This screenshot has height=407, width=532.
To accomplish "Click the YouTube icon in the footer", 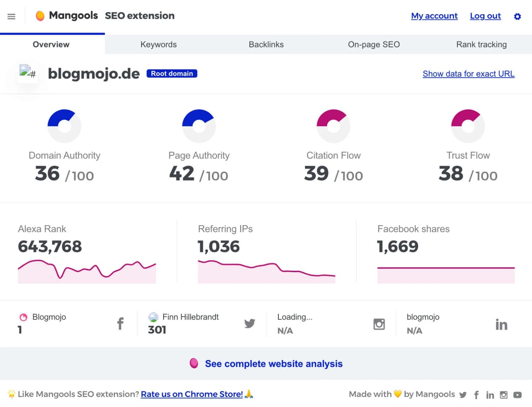I will point(517,394).
